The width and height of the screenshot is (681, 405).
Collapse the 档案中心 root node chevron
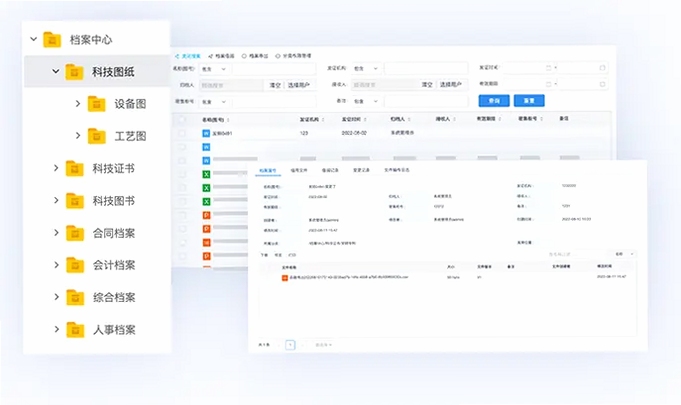coord(33,39)
